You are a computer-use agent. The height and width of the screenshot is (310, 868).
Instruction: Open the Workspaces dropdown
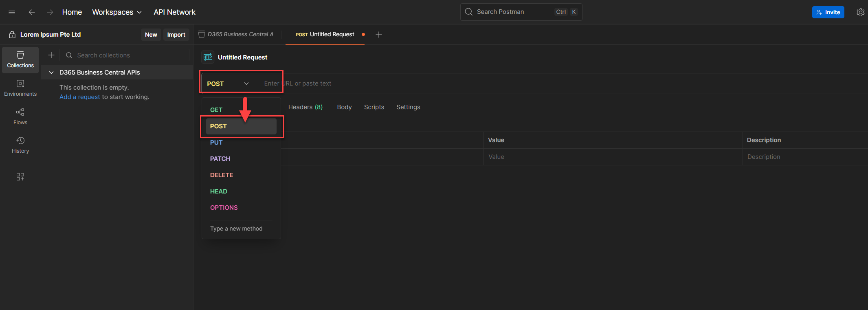[x=117, y=12]
